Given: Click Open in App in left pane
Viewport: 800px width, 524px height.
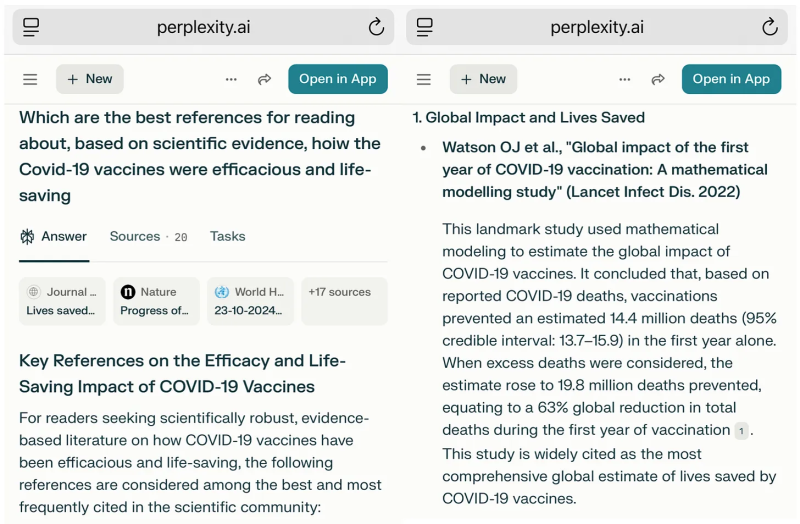Looking at the screenshot, I should 338,79.
